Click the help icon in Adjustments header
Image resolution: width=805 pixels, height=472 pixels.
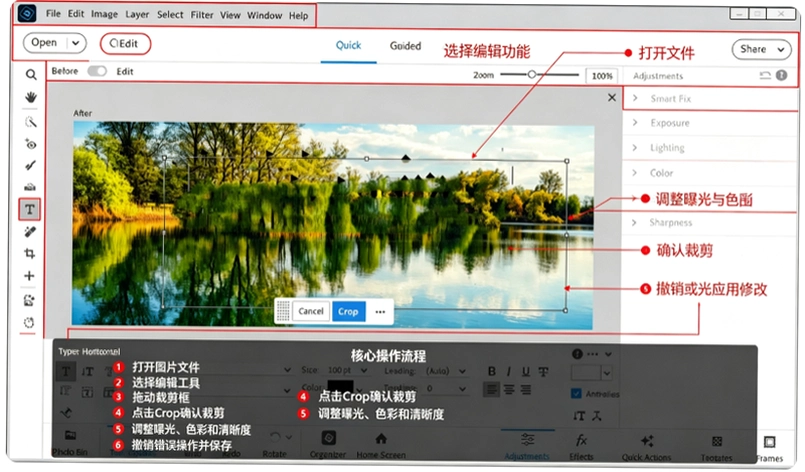click(x=781, y=75)
